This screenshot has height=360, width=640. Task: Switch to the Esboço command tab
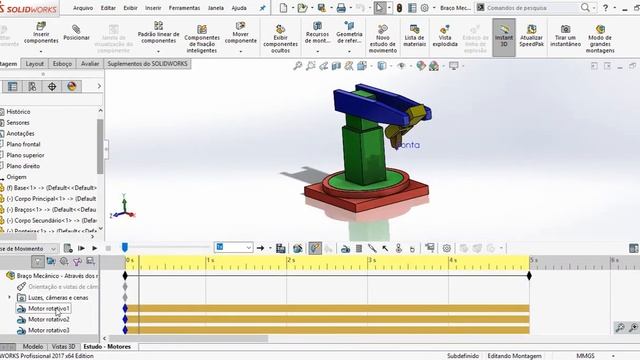click(62, 64)
